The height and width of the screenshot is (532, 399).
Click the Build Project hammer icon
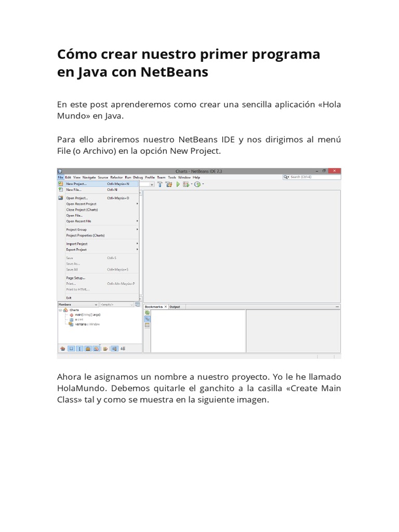(x=160, y=184)
